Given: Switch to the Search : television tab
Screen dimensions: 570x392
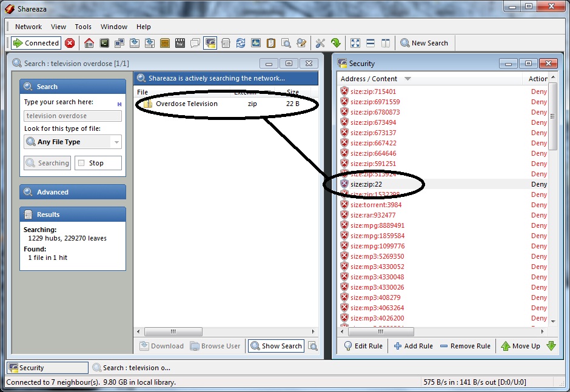Looking at the screenshot, I should point(132,368).
